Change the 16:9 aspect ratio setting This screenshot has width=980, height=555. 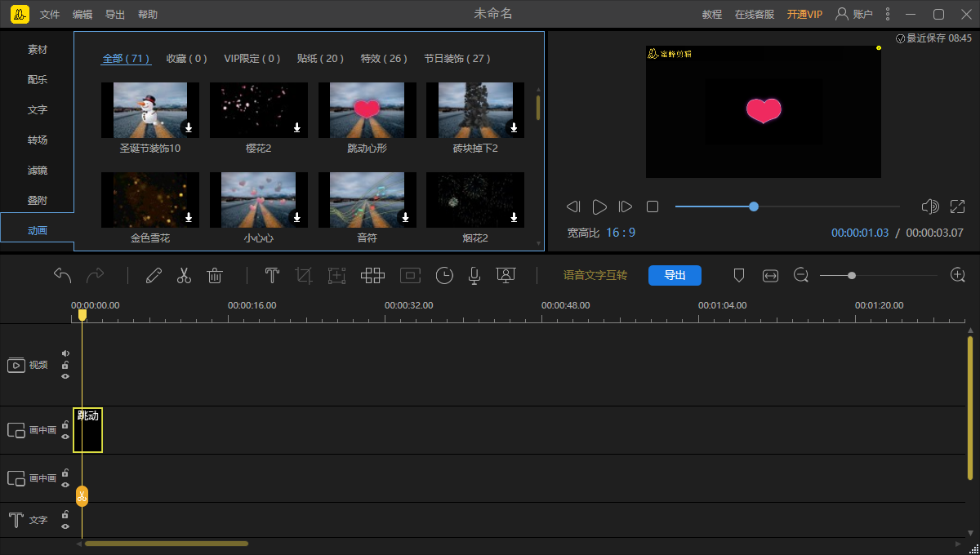coord(619,233)
